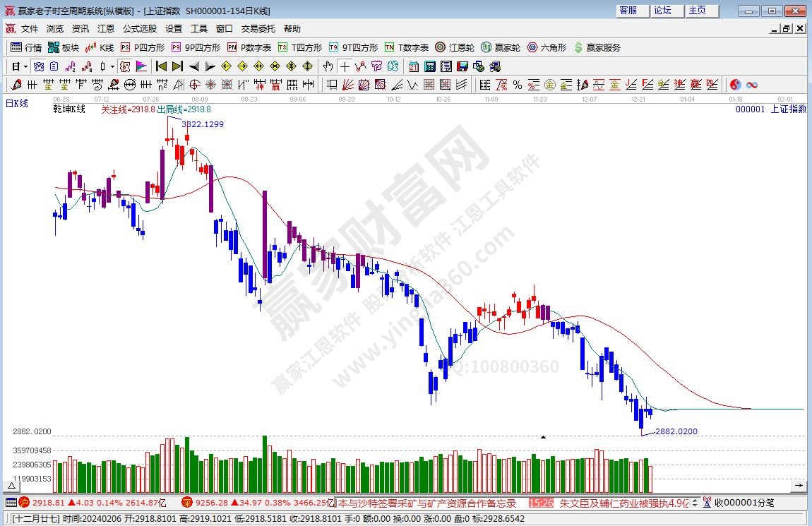The height and width of the screenshot is (526, 812).
Task: Open the 公式选股 menu
Action: point(140,29)
